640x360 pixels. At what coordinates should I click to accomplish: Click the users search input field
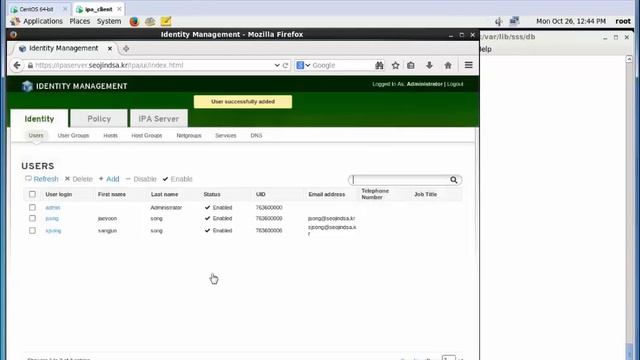pyautogui.click(x=400, y=180)
